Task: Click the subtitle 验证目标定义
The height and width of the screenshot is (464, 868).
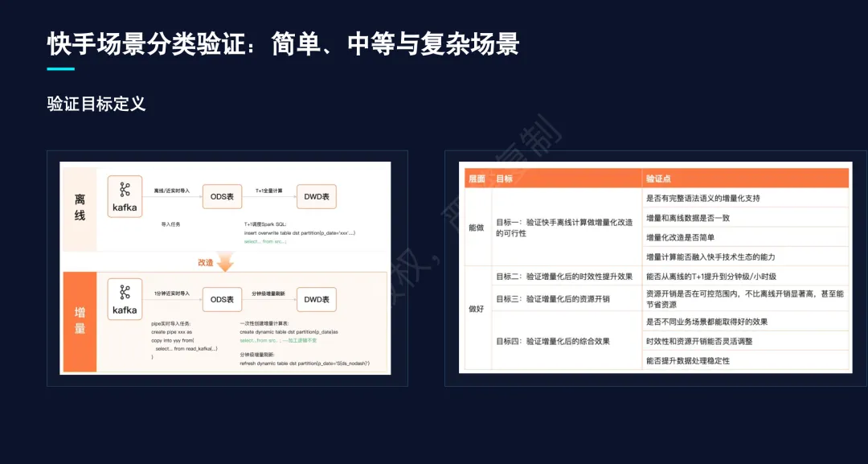Action: [x=96, y=104]
